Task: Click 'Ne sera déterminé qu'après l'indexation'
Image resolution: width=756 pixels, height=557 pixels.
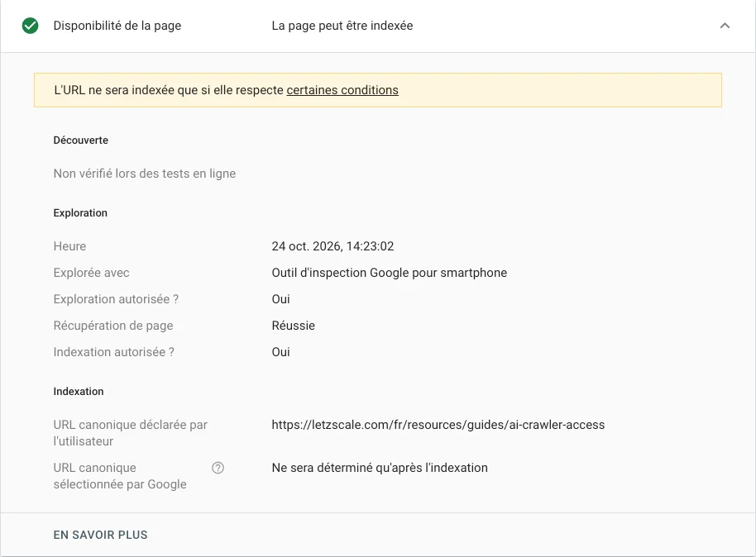Action: point(380,468)
